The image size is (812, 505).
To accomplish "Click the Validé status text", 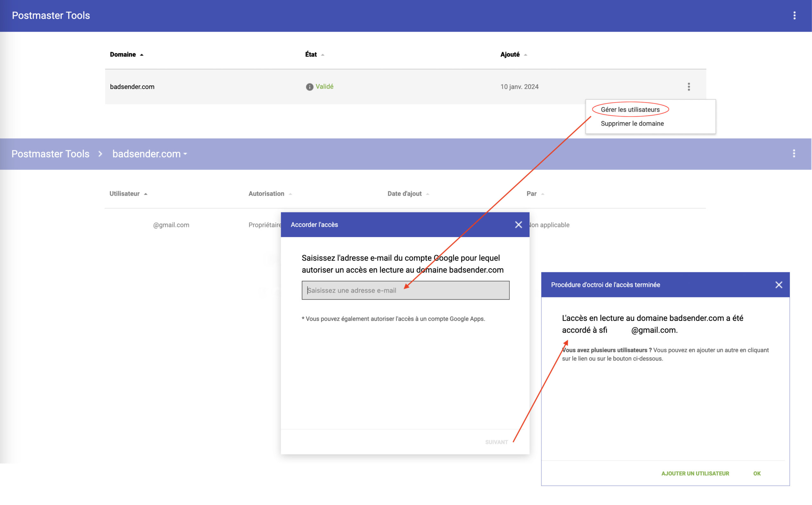I will 324,87.
